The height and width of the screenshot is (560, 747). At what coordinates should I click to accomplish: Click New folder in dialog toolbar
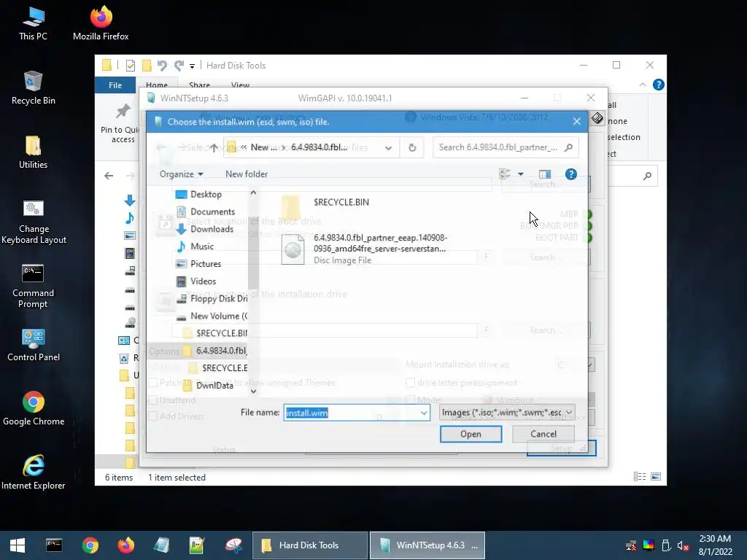[247, 174]
